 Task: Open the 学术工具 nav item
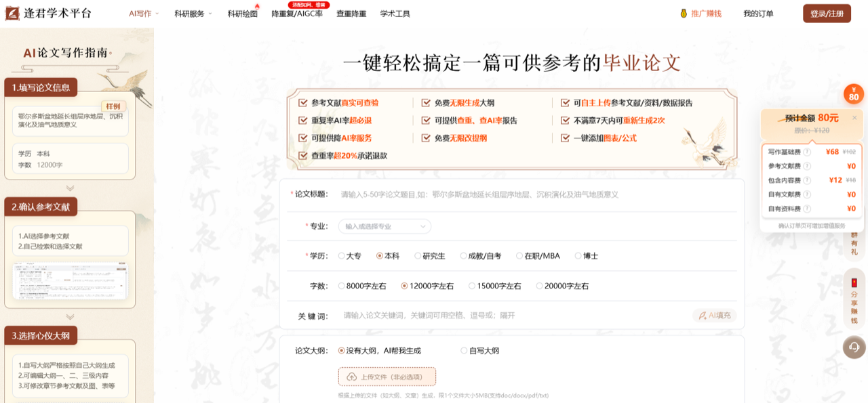(x=395, y=14)
